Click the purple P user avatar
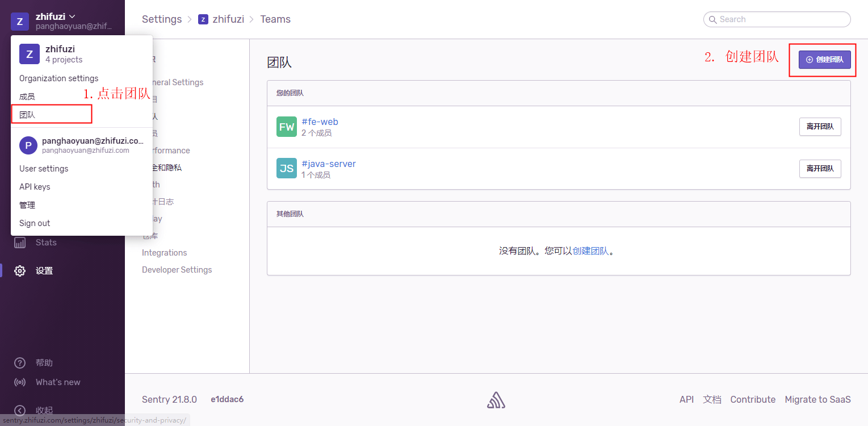Screen dimensions: 868x426 (28, 145)
